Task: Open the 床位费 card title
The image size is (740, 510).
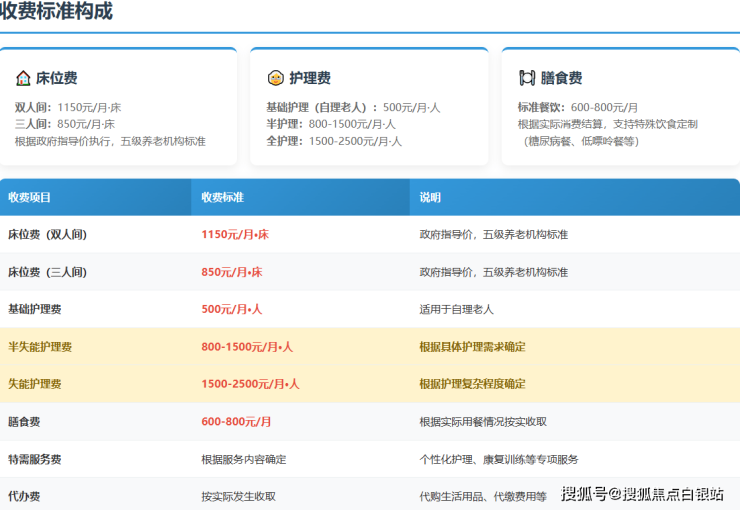Action: (x=56, y=78)
